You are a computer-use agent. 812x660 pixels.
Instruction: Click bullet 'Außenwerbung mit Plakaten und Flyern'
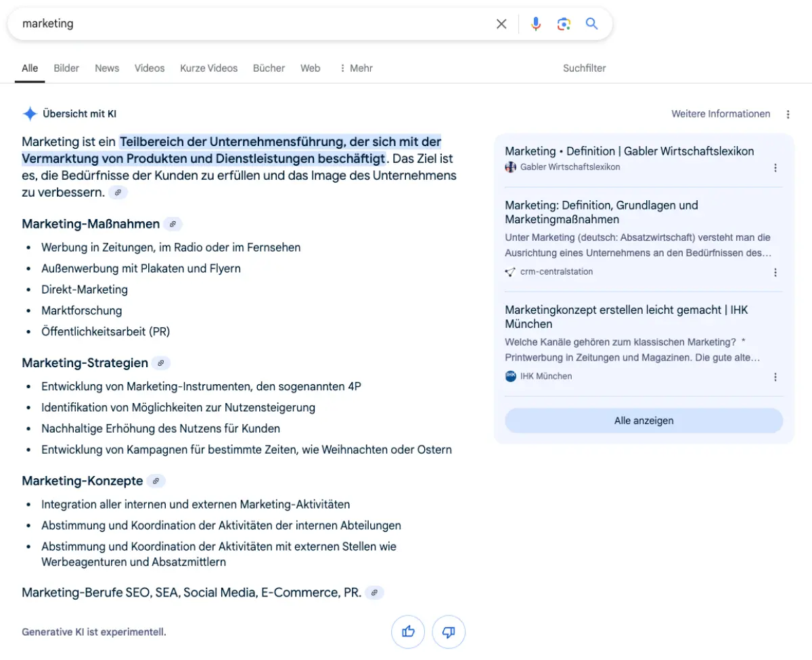coord(141,268)
